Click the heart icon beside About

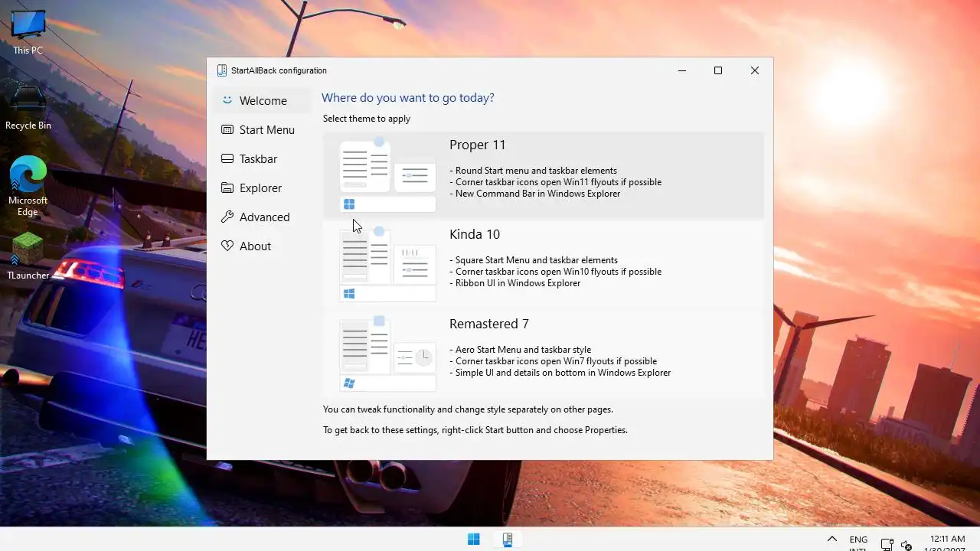point(227,246)
